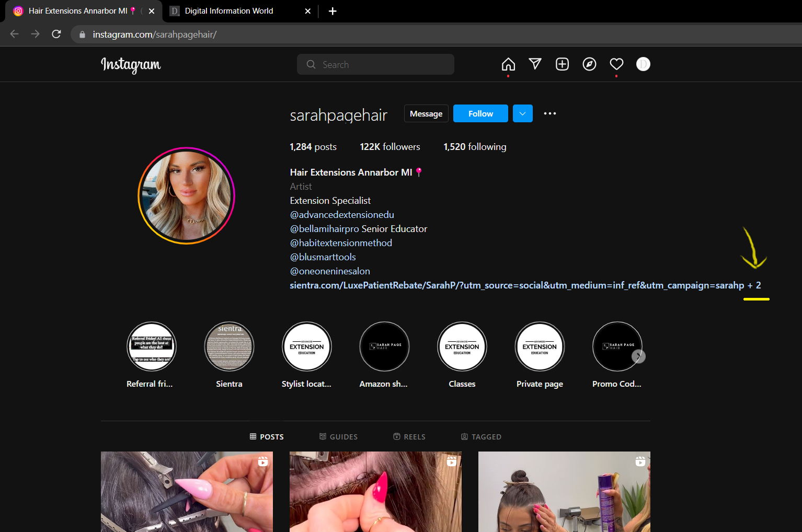This screenshot has width=802, height=532.
Task: Open the sientra.com bio link
Action: click(x=517, y=285)
